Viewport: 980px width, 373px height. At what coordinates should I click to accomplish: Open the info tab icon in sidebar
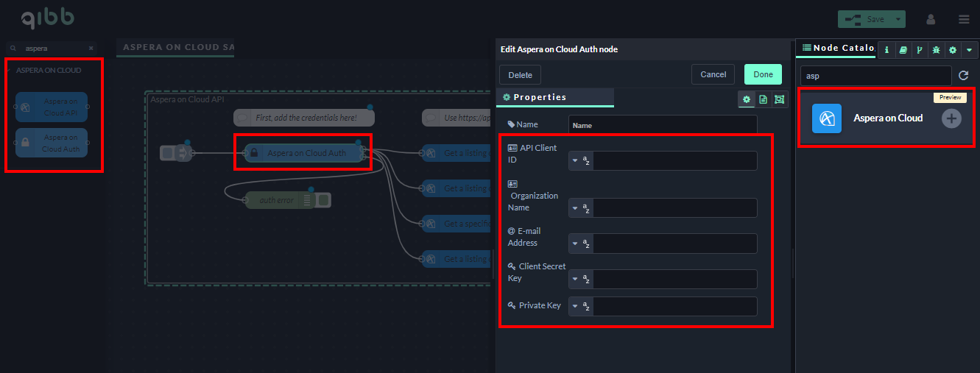coord(886,50)
